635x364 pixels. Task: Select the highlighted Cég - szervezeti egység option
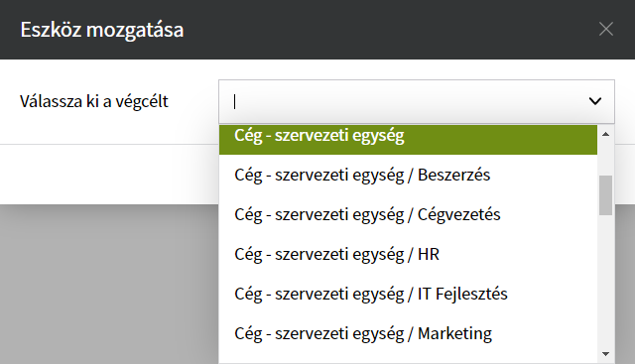pyautogui.click(x=408, y=138)
